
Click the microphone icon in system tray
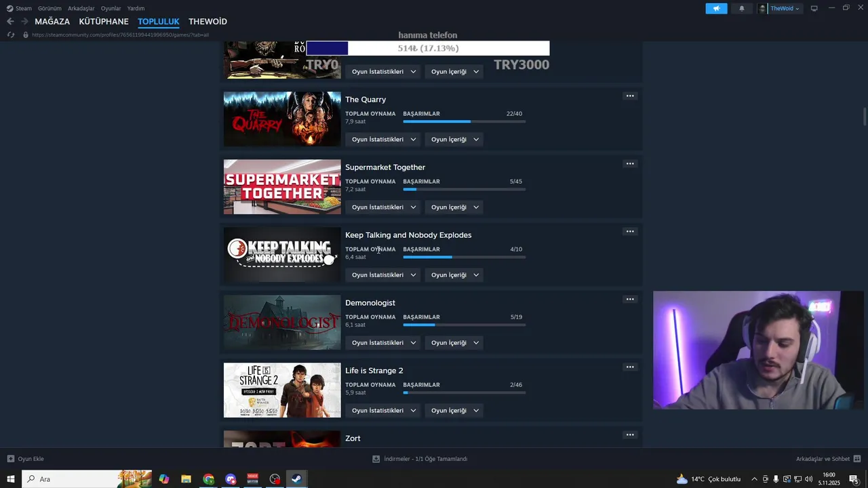(776, 479)
